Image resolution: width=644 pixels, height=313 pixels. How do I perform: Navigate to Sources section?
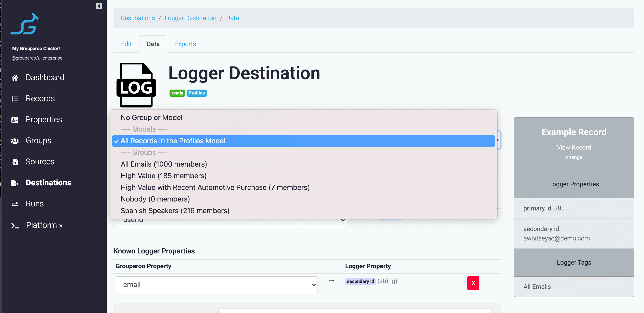[x=40, y=161]
